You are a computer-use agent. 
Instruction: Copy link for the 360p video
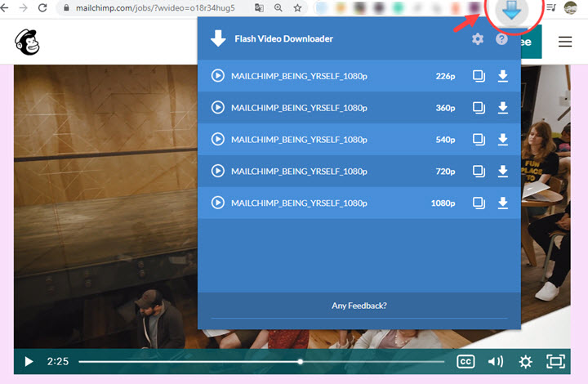click(x=479, y=108)
